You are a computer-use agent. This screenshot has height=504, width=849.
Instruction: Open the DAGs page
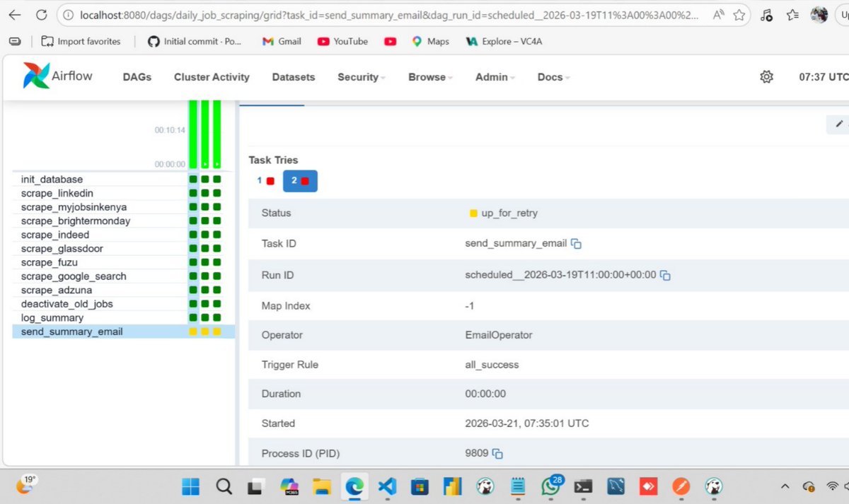tap(137, 77)
